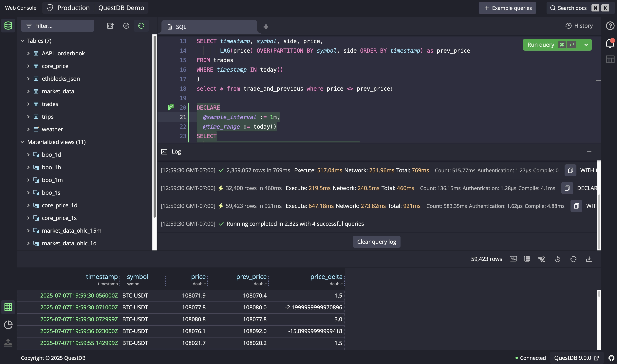
Task: Select the bbo_1m materialized view
Action: pos(52,180)
